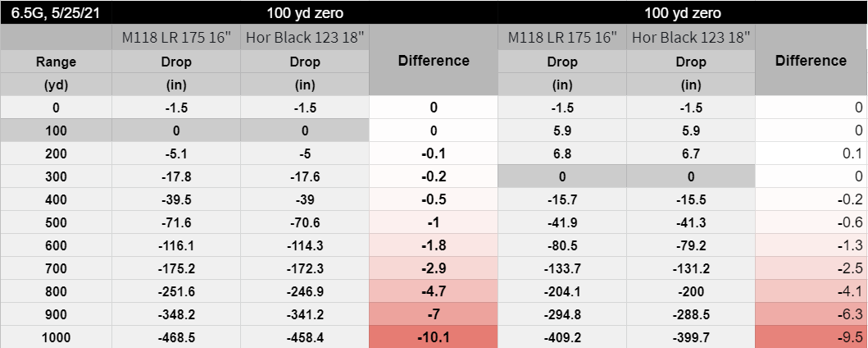Click the Range column header cell
Viewport: 868px width, 348px height.
click(56, 62)
